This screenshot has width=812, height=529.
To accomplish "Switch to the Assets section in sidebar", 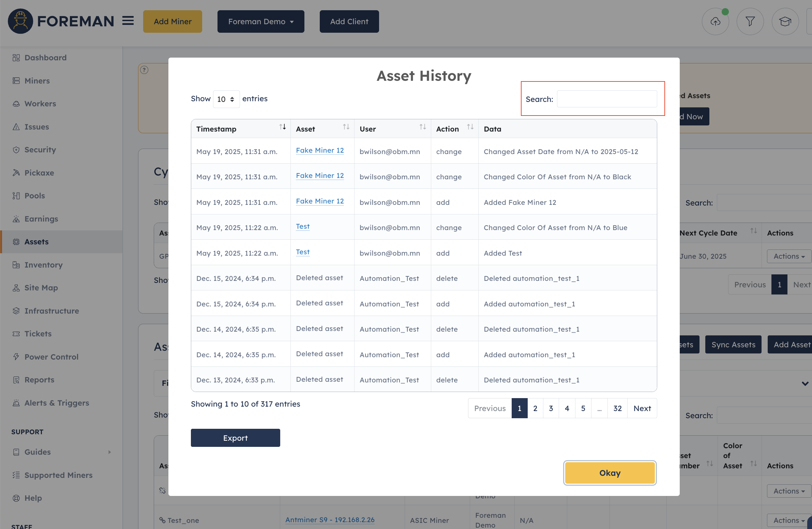I will (x=35, y=242).
